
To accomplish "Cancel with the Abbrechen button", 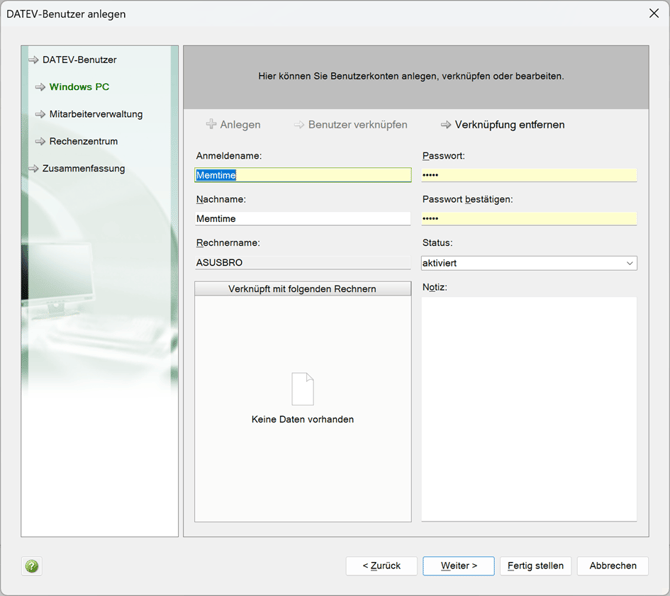I will [612, 566].
